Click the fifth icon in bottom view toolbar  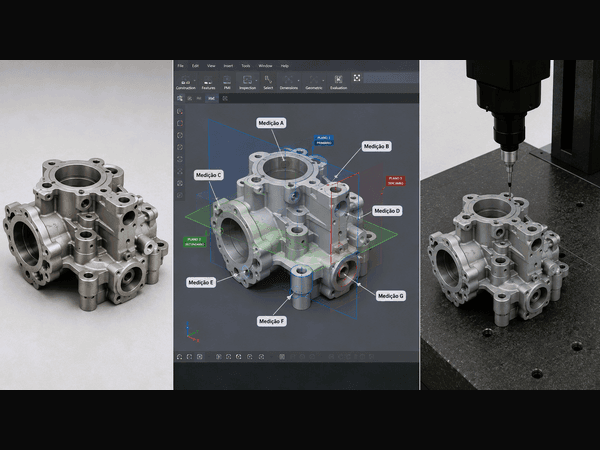tap(228, 357)
